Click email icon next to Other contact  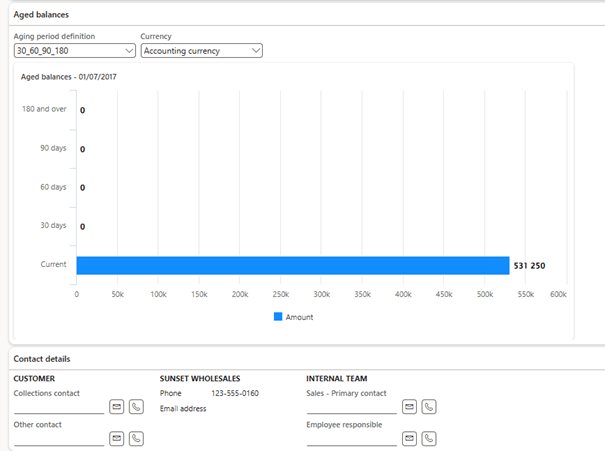(x=116, y=438)
